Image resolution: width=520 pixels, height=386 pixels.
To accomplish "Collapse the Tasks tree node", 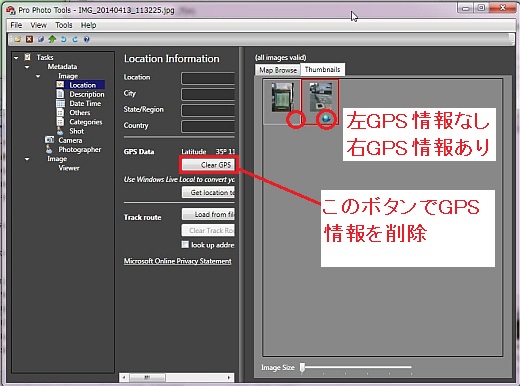I will coord(16,58).
